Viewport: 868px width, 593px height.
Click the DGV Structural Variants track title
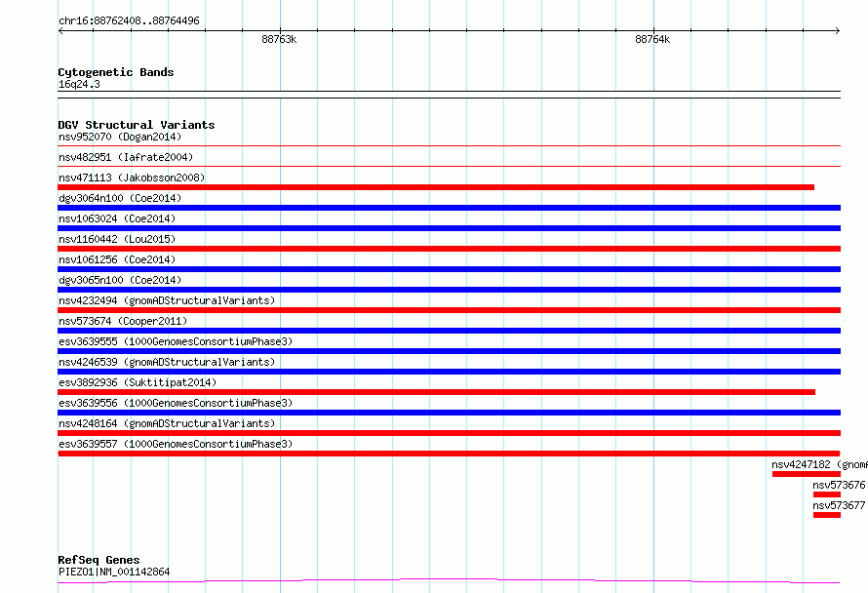coord(137,125)
